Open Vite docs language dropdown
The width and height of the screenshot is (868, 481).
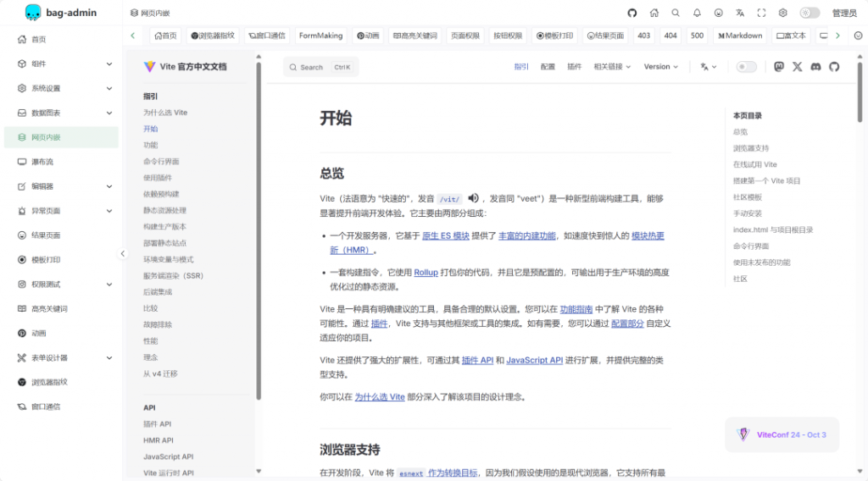(x=708, y=67)
